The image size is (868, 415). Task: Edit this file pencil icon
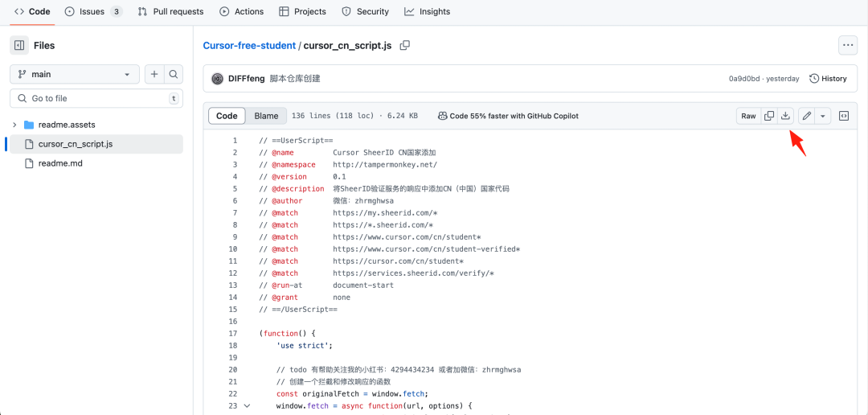[x=807, y=116]
